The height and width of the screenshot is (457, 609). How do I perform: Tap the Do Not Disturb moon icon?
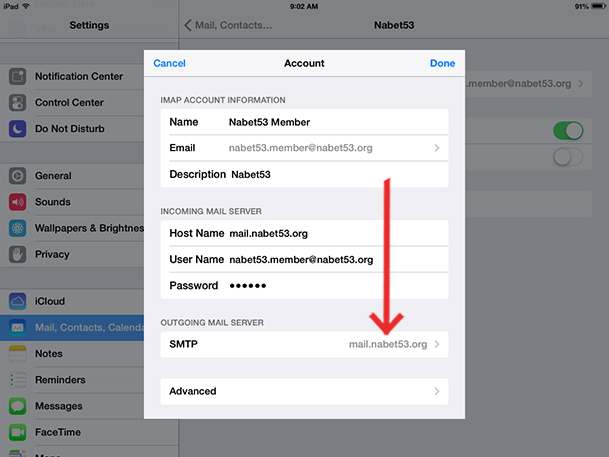tap(17, 129)
